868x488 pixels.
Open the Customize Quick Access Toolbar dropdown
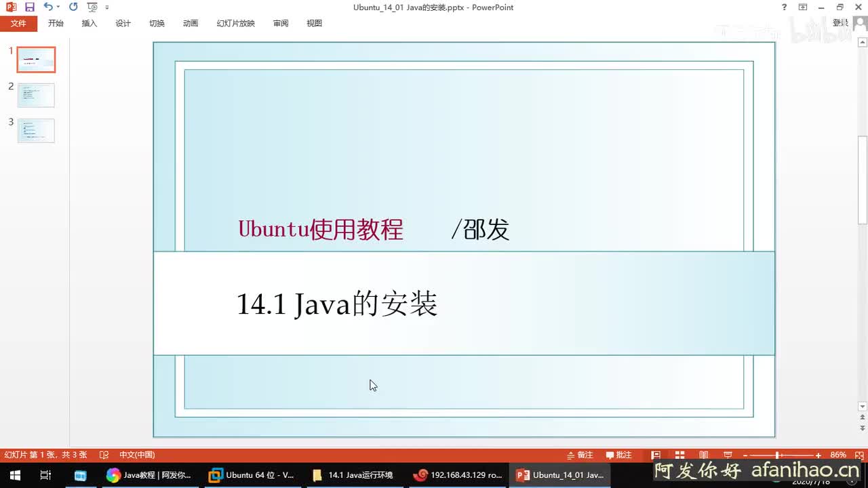(107, 7)
